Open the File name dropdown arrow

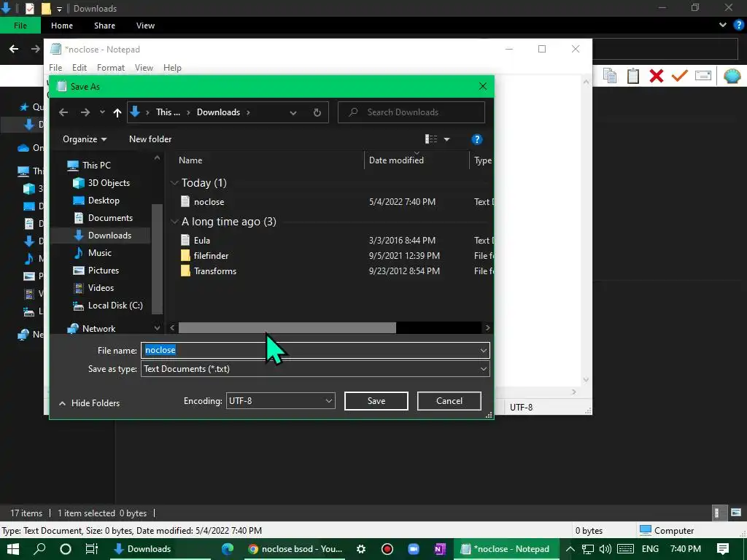coord(484,351)
